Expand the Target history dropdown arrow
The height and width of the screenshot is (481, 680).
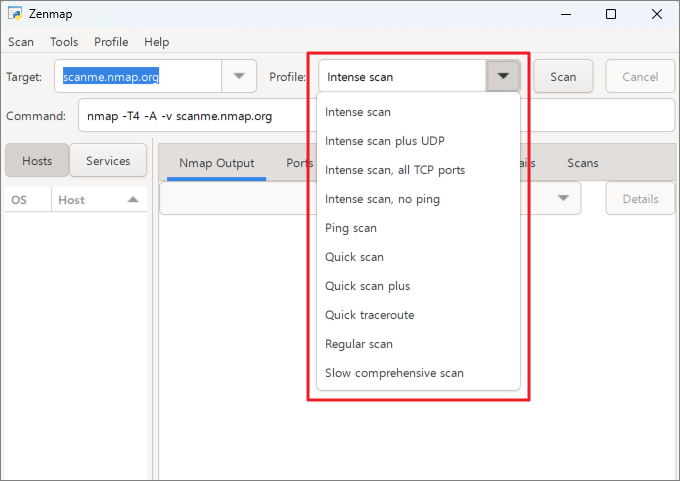pos(239,76)
